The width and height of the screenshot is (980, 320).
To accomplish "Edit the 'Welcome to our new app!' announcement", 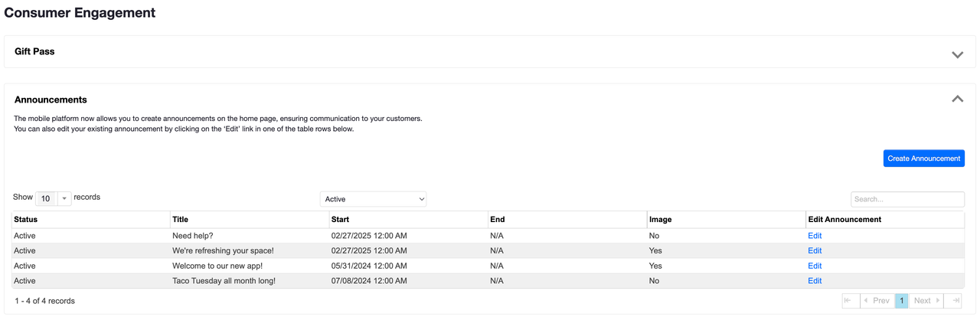I will [815, 266].
